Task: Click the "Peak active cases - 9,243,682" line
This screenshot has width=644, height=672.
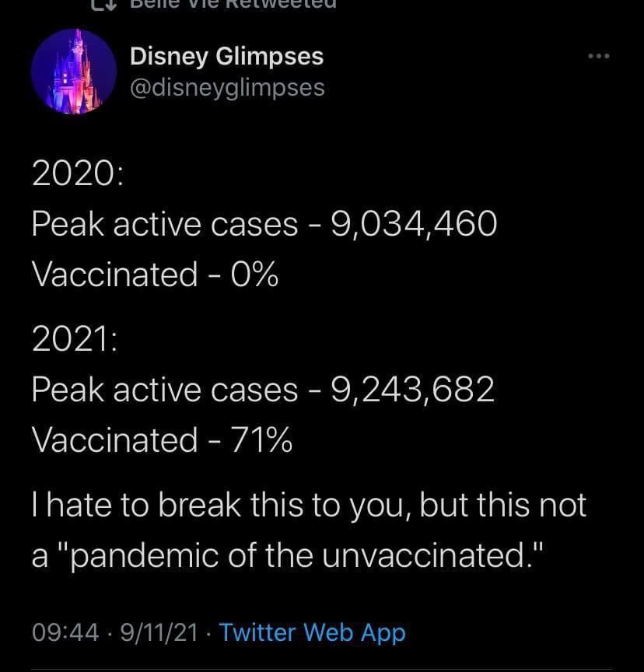Action: click(x=263, y=390)
